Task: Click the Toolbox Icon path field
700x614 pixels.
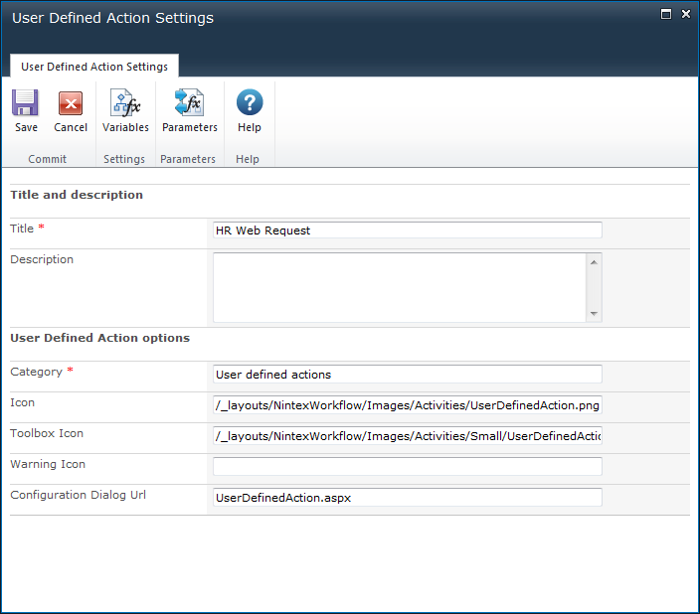Action: click(407, 436)
